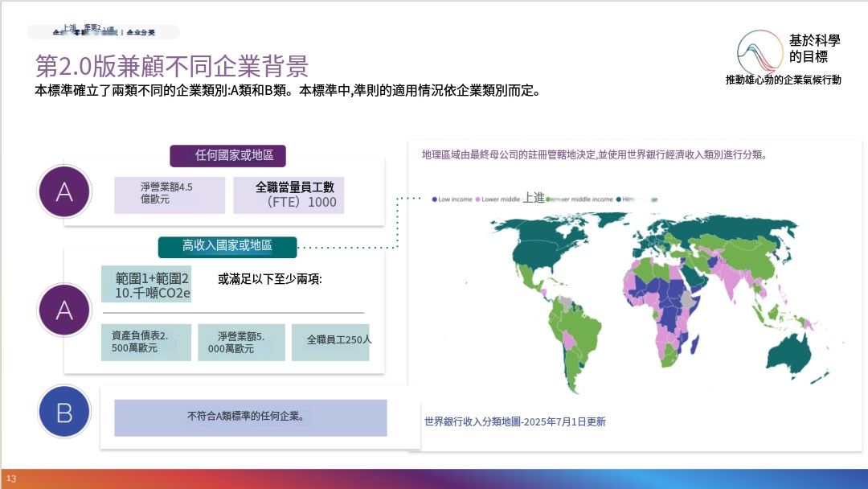Select the 資產負債表2.500萬歐元 box
Screen dimensions: 868x489
click(x=146, y=343)
